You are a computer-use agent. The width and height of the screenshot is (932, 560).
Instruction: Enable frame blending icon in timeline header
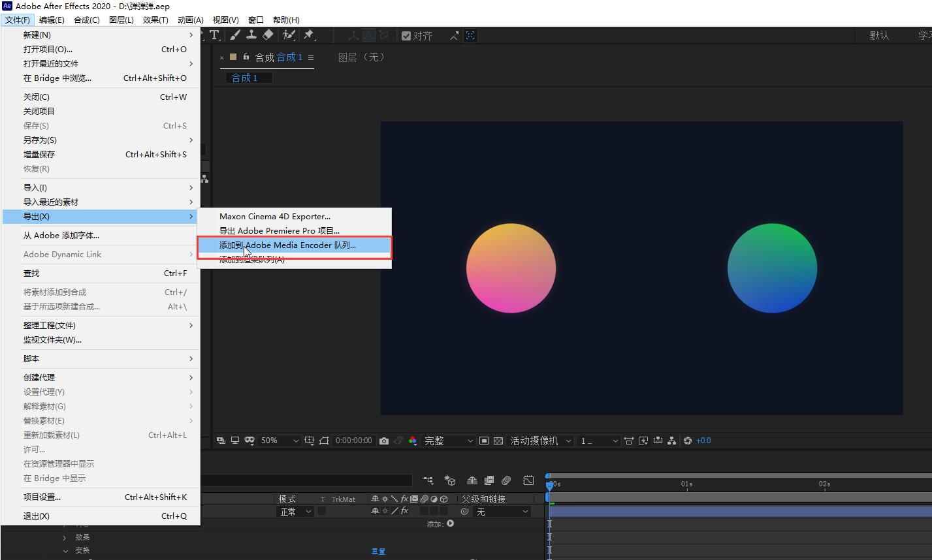[x=489, y=480]
